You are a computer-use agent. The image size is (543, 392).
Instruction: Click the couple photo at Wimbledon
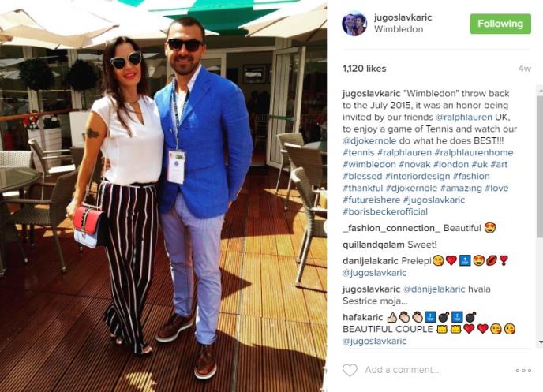(x=163, y=196)
